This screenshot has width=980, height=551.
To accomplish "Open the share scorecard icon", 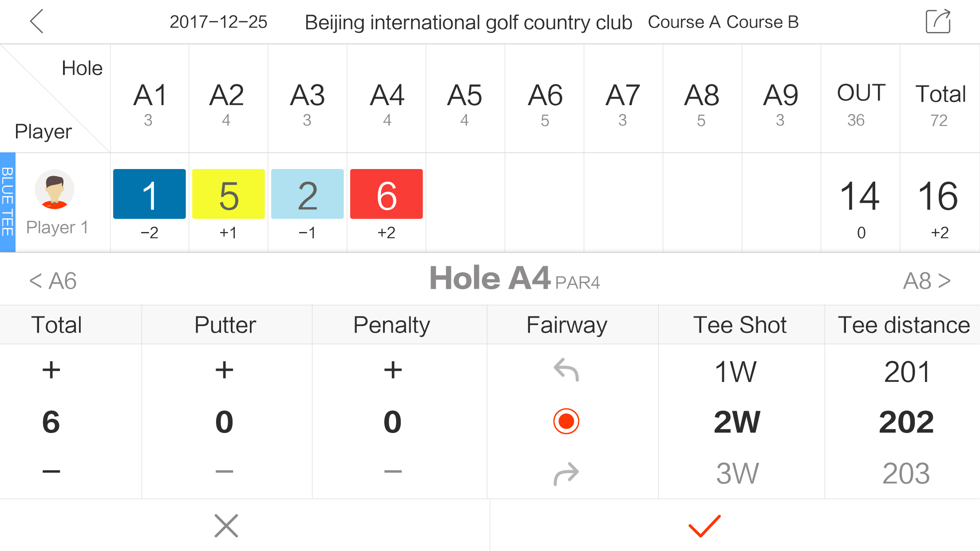I will (938, 21).
